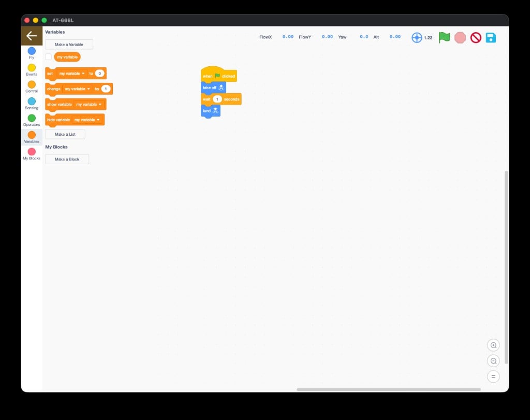Click the FlowX value readout
Viewport: 530px width, 420px height.
click(x=288, y=37)
